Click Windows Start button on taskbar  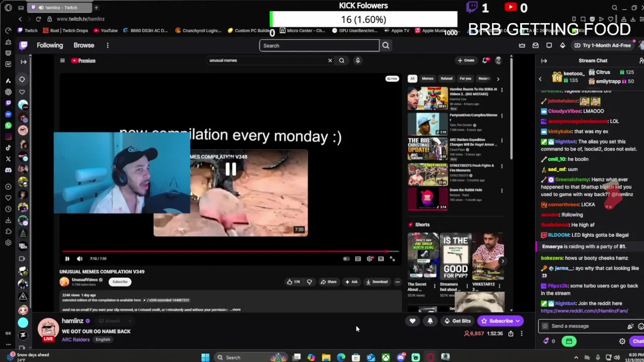(x=205, y=357)
